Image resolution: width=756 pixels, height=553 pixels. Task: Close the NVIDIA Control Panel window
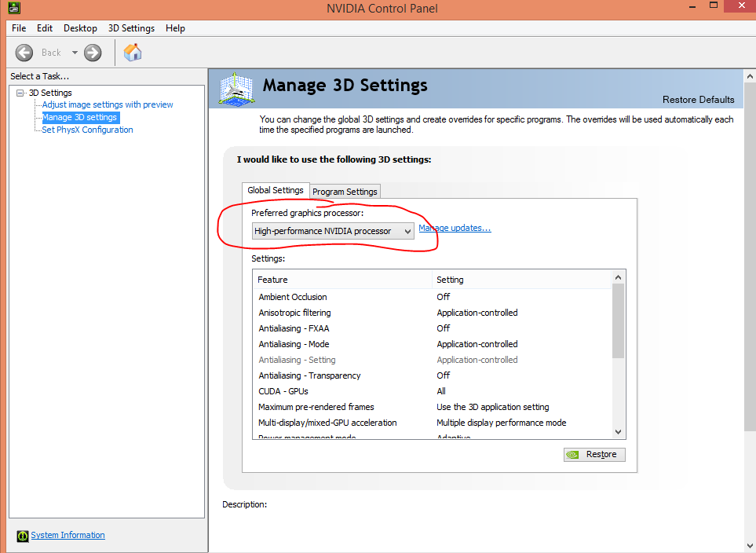click(x=742, y=5)
